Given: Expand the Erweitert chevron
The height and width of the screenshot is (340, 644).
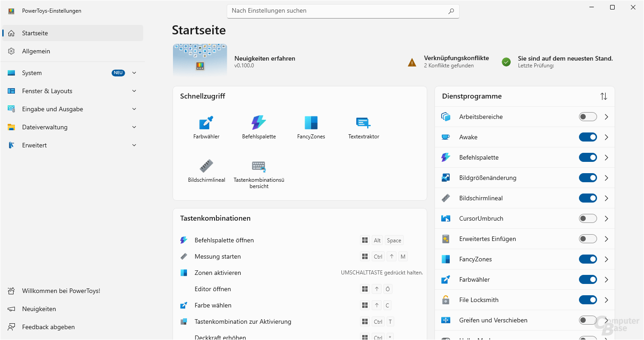Looking at the screenshot, I should (x=134, y=145).
